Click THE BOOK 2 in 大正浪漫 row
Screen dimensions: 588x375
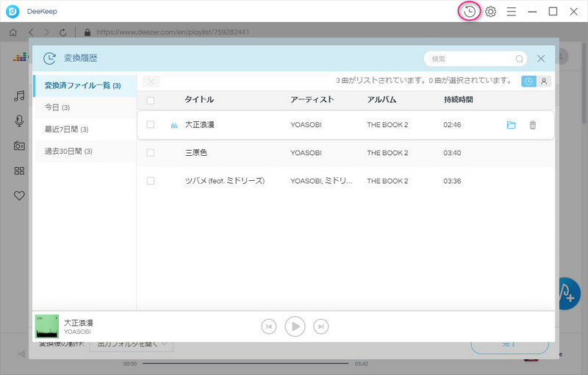387,124
